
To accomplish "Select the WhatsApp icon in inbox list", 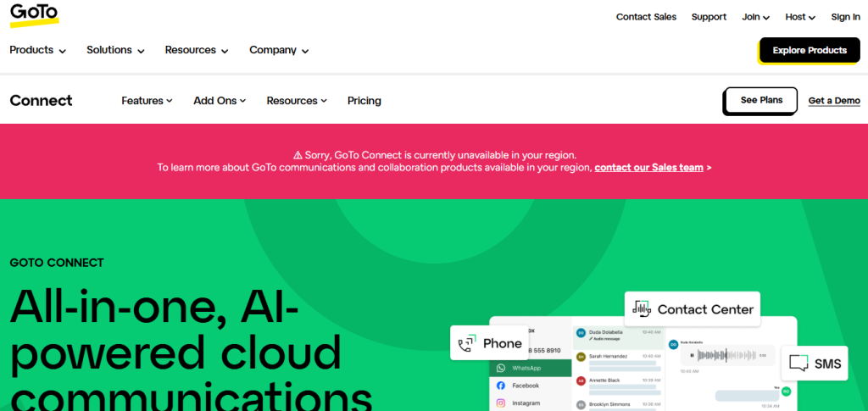I will [x=501, y=369].
